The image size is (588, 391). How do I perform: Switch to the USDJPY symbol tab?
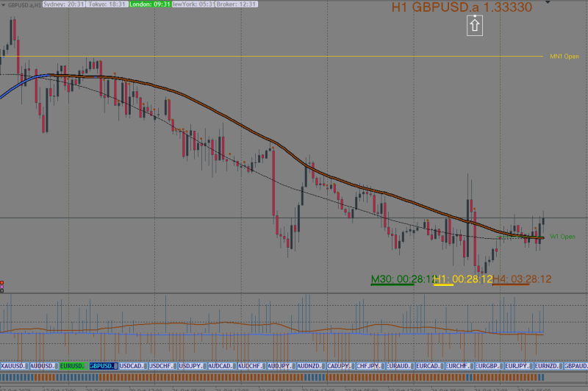(193, 366)
